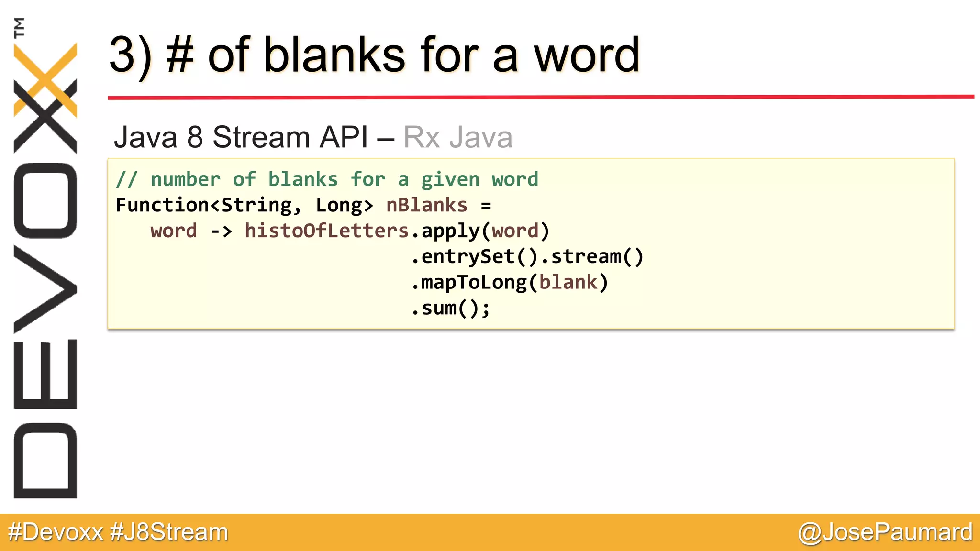
Task: Click the '@JosePaumard' footer handle
Action: click(x=885, y=532)
